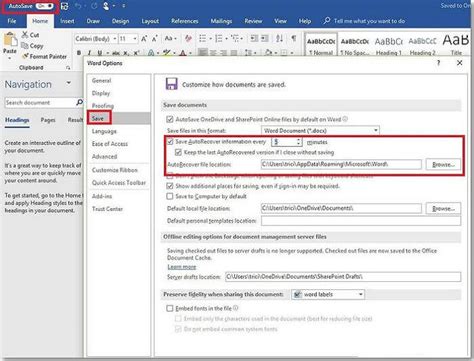This screenshot has height=361, width=474.
Task: Toggle Save AutoRecover information checkbox
Action: point(170,142)
